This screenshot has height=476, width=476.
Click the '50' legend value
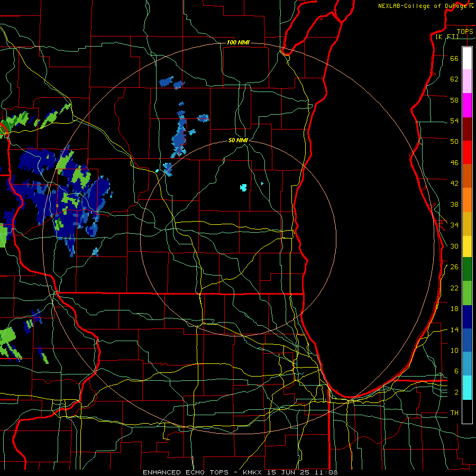click(x=454, y=141)
